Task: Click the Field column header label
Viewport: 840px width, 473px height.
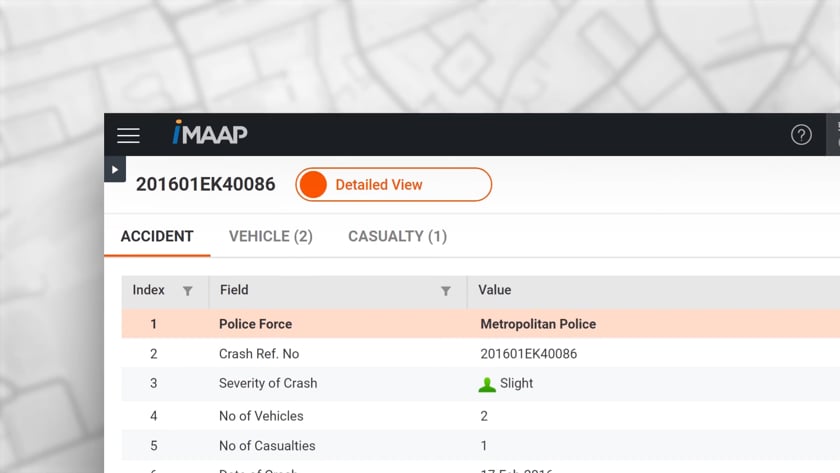Action: 234,290
